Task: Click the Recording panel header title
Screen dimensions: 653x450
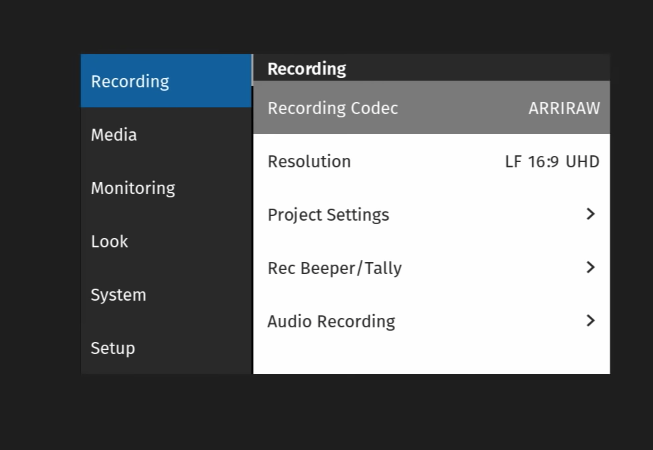Action: 306,69
